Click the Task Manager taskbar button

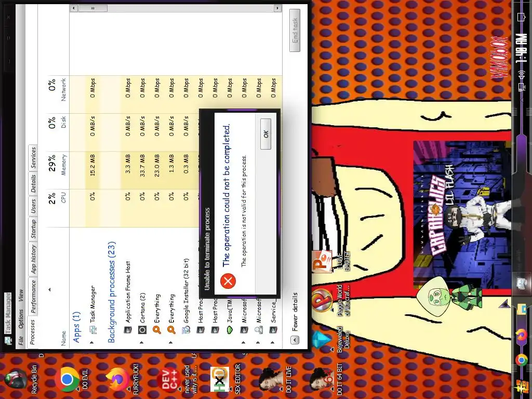[x=522, y=283]
